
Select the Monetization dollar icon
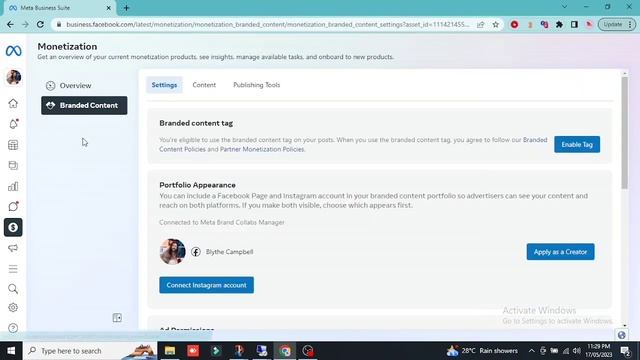13,227
